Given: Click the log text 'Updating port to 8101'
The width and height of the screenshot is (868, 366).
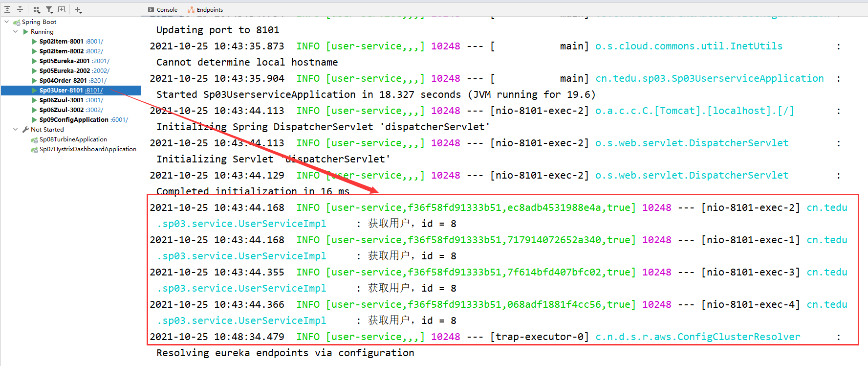Looking at the screenshot, I should pyautogui.click(x=218, y=30).
